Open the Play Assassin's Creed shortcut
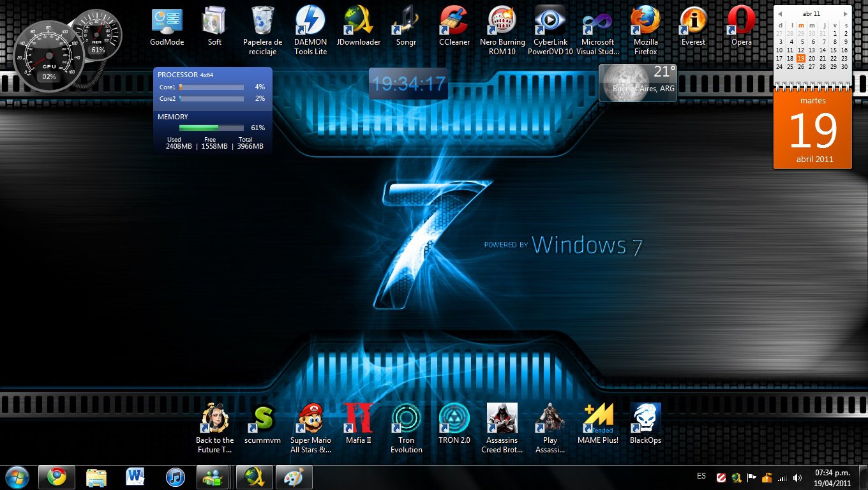Screen dimensions: 868x490 pyautogui.click(x=550, y=428)
